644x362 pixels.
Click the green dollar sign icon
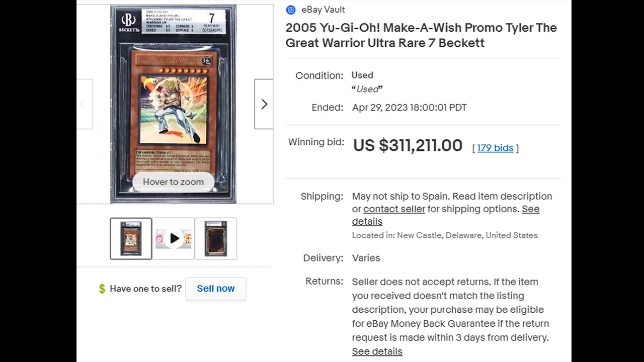tap(102, 289)
